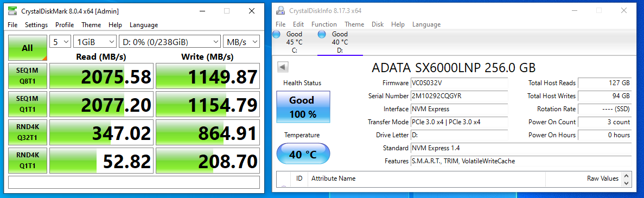The width and height of the screenshot is (644, 198).
Task: Click the Rotation Rate value ---- (SSD)
Action: coord(605,109)
